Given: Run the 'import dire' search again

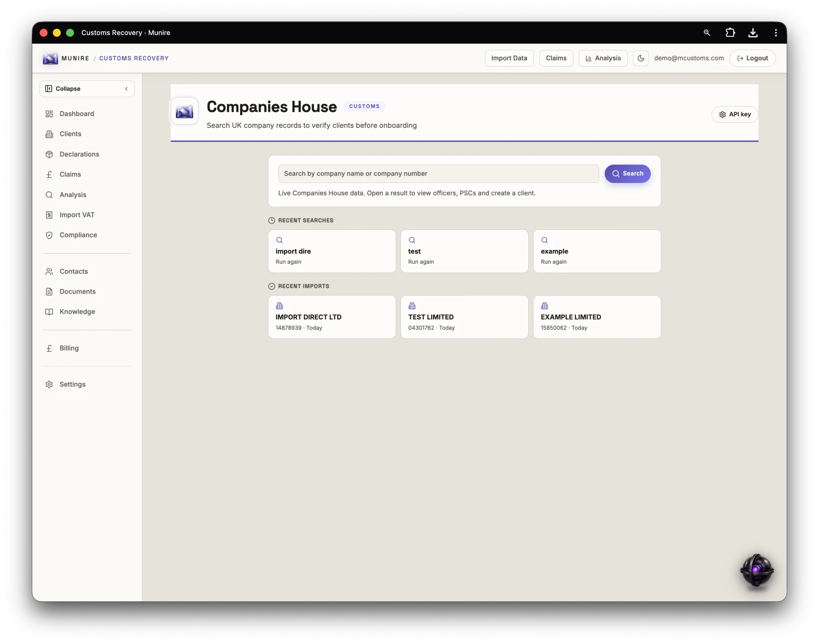Looking at the screenshot, I should [x=332, y=251].
